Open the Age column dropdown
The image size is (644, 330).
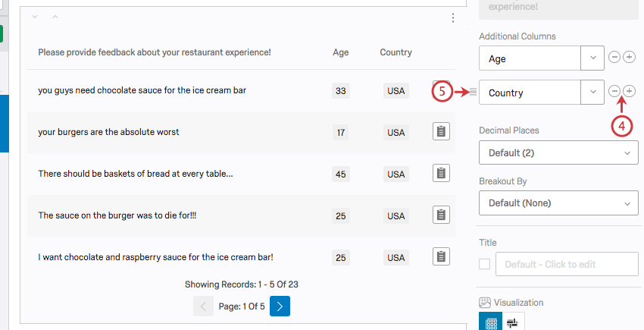[592, 58]
